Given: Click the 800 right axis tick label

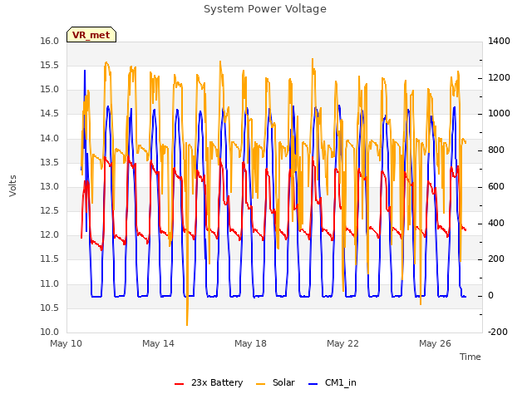Looking at the screenshot, I should [496, 150].
